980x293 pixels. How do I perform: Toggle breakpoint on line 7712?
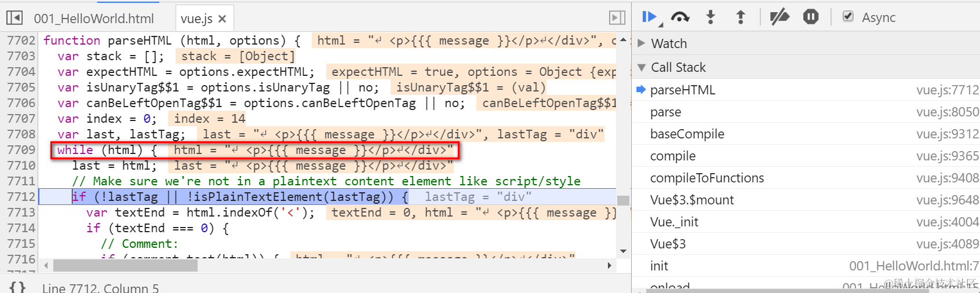click(x=21, y=197)
